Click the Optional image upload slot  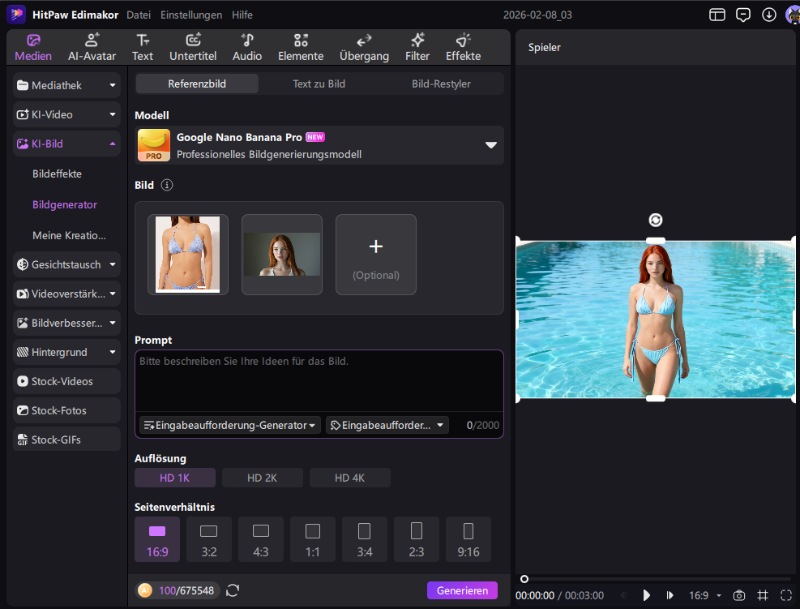376,254
